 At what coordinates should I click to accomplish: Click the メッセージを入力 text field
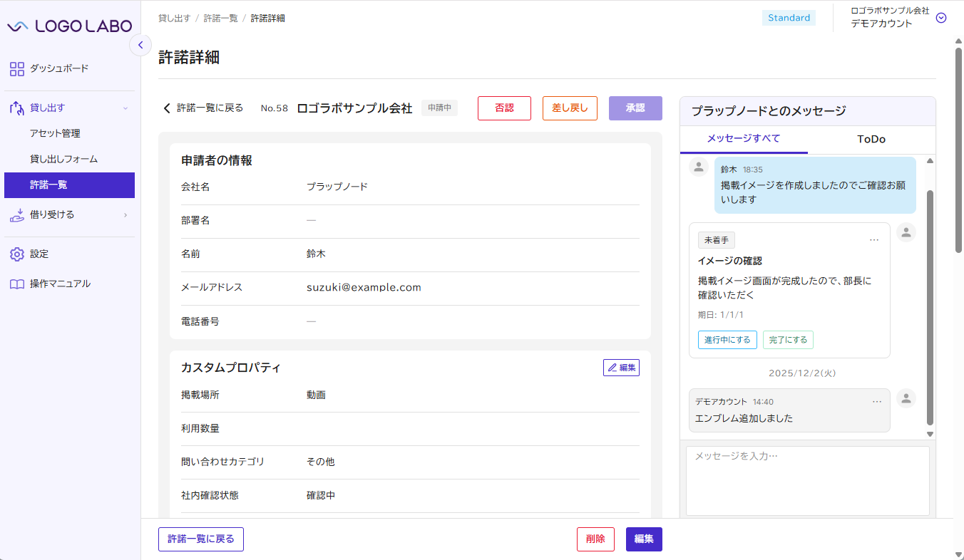tap(808, 481)
